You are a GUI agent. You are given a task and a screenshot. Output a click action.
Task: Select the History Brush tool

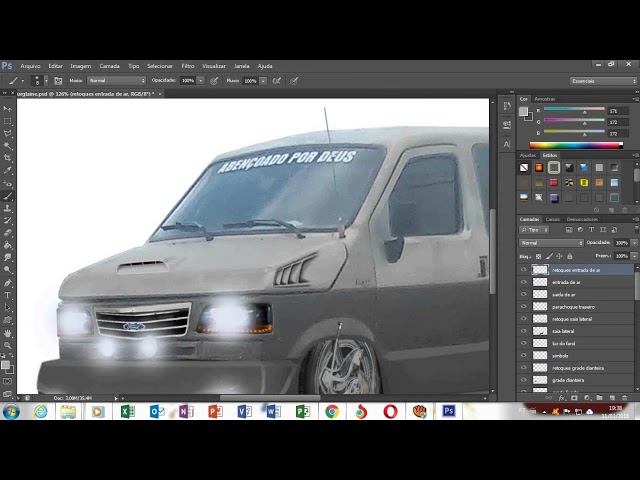(x=7, y=220)
